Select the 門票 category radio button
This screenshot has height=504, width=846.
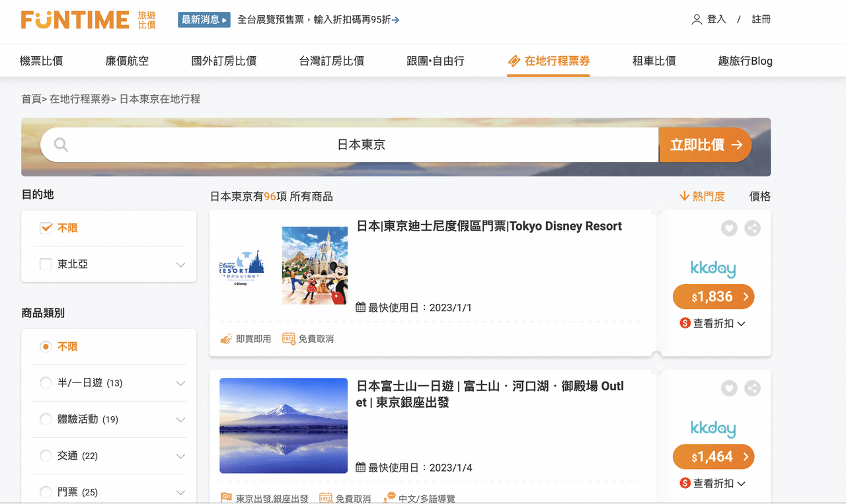pyautogui.click(x=46, y=492)
